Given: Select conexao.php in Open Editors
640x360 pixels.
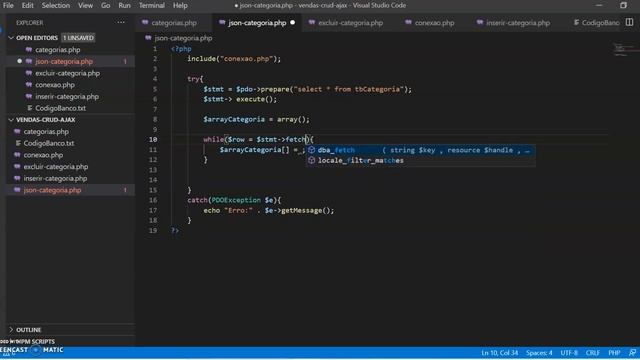Looking at the screenshot, I should tap(55, 85).
